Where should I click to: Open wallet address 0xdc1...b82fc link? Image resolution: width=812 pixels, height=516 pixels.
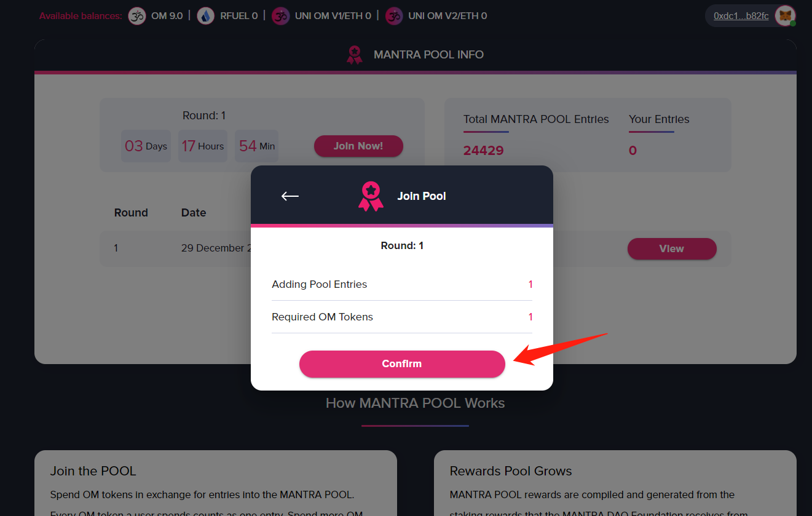pos(741,16)
